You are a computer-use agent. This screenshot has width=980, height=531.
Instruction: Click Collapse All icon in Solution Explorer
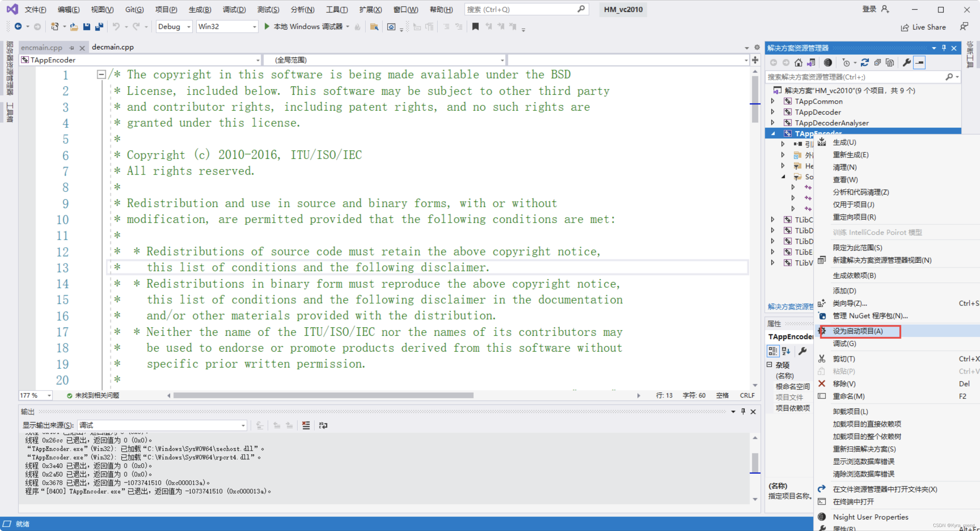pyautogui.click(x=877, y=62)
